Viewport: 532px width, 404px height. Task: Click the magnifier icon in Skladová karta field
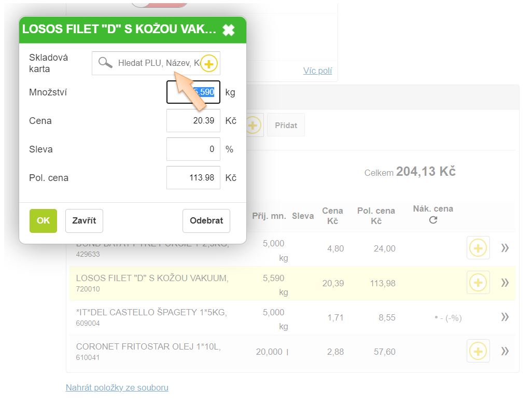pos(105,63)
